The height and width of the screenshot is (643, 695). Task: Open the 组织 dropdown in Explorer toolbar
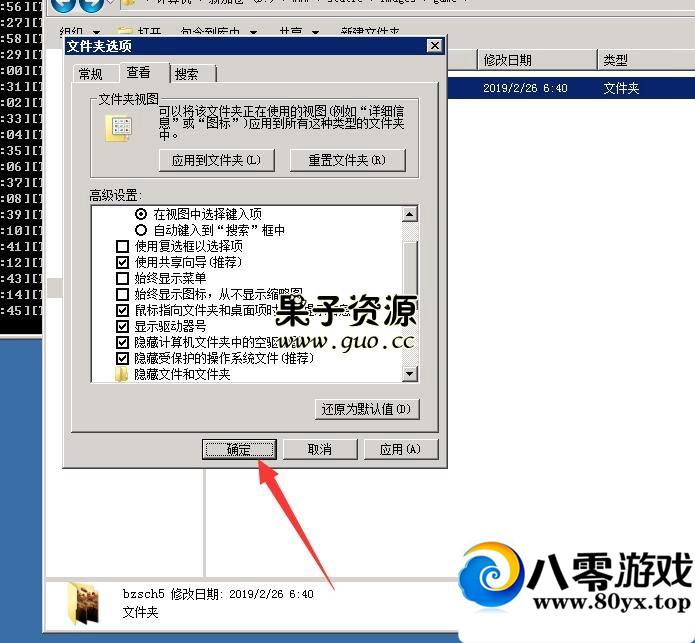click(x=79, y=32)
